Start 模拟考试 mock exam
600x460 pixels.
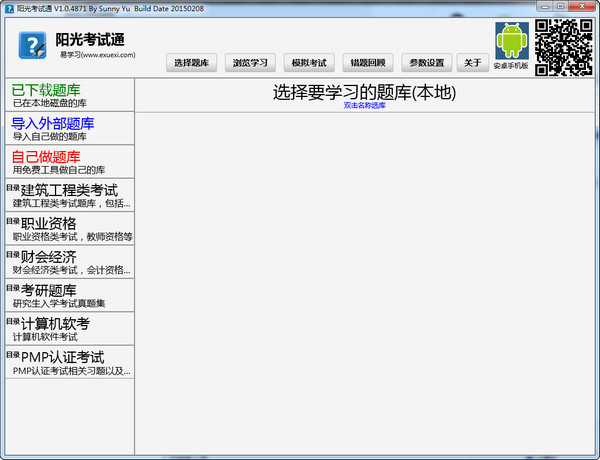[x=309, y=63]
